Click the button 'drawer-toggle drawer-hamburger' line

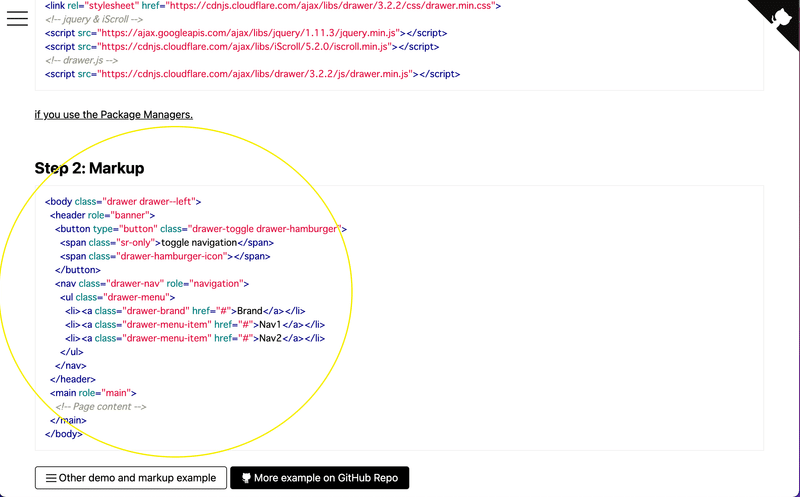(x=201, y=229)
